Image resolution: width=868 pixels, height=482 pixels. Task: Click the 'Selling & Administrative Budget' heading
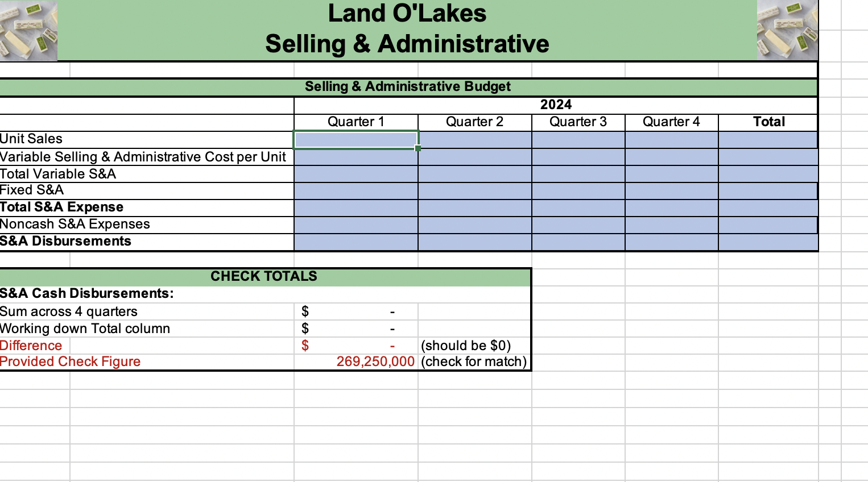coord(408,86)
